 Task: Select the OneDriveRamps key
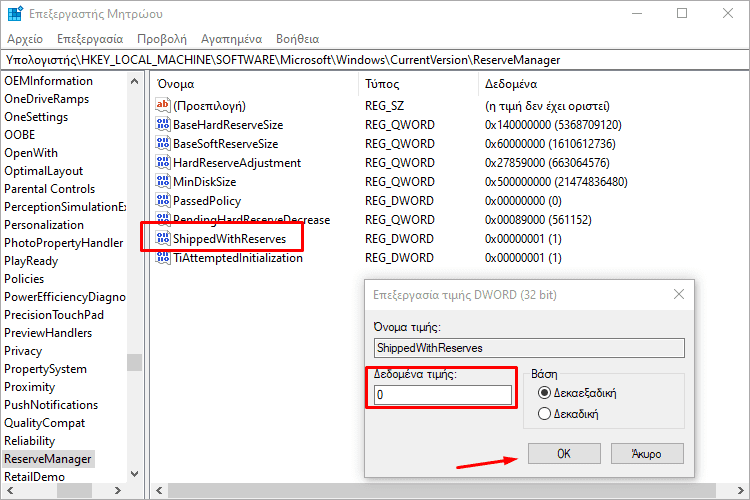[x=46, y=99]
